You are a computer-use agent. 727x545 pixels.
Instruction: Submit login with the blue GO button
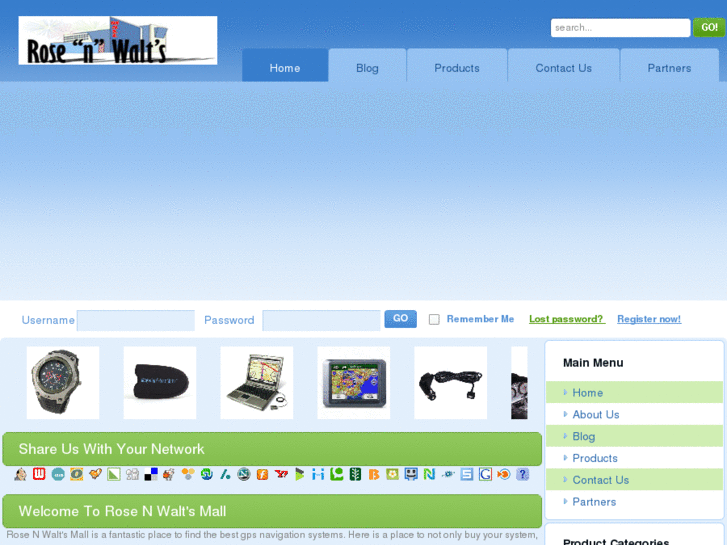(401, 319)
